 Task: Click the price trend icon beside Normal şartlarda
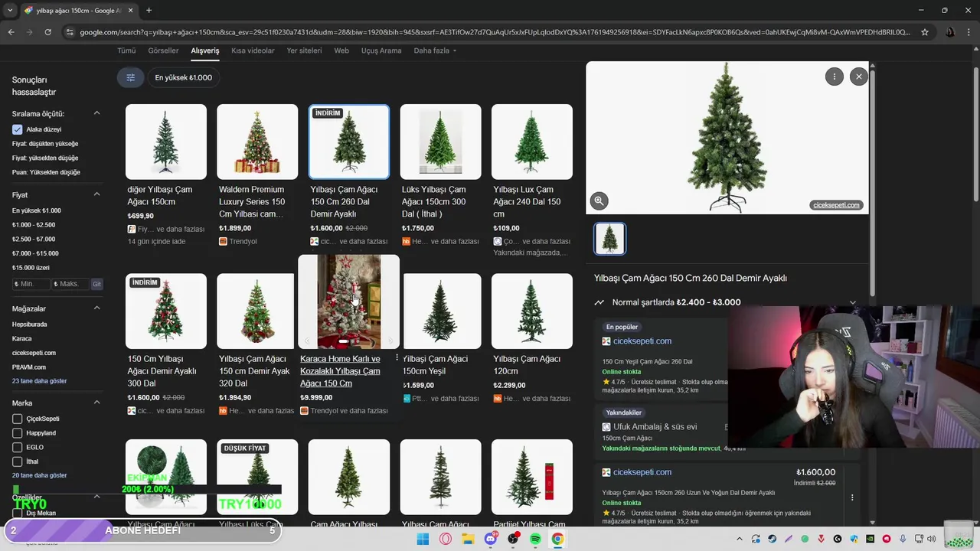[x=599, y=302]
